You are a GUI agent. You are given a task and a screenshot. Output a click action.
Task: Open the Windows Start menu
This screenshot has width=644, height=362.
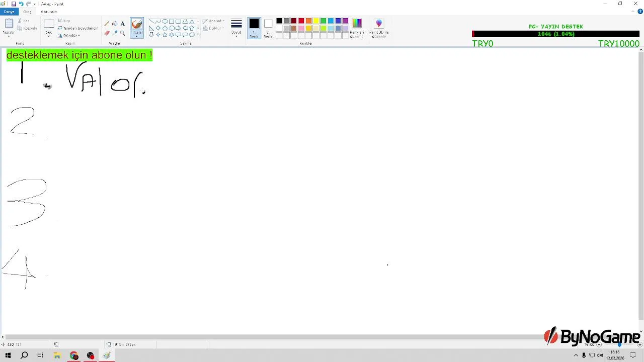tap(8, 355)
